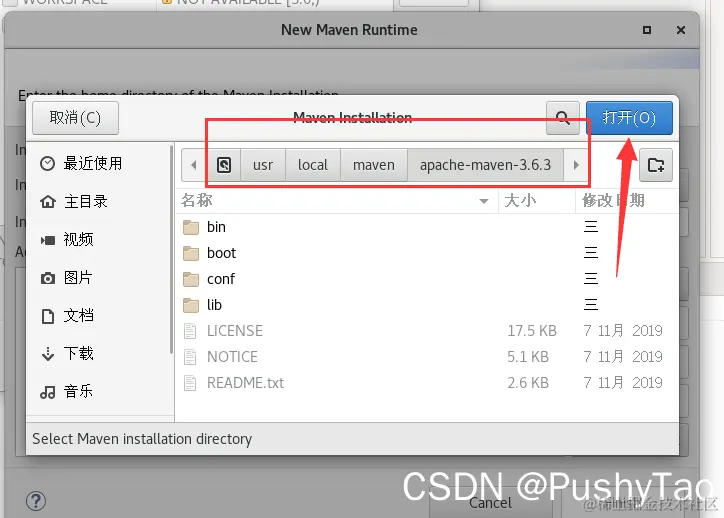Click LICENSE size 17.5 KB cell

532,331
